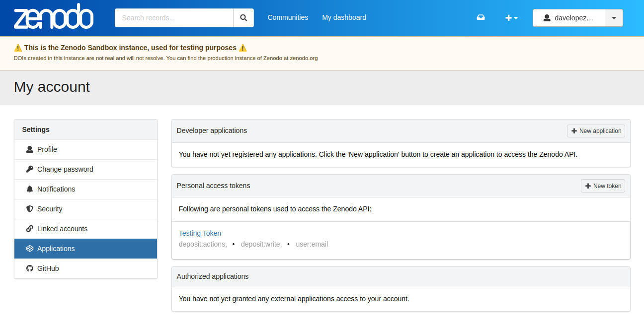Click the Change password key icon

click(x=30, y=169)
